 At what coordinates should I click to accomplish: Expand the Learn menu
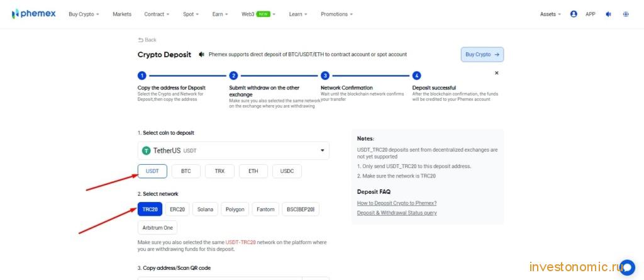pos(298,14)
